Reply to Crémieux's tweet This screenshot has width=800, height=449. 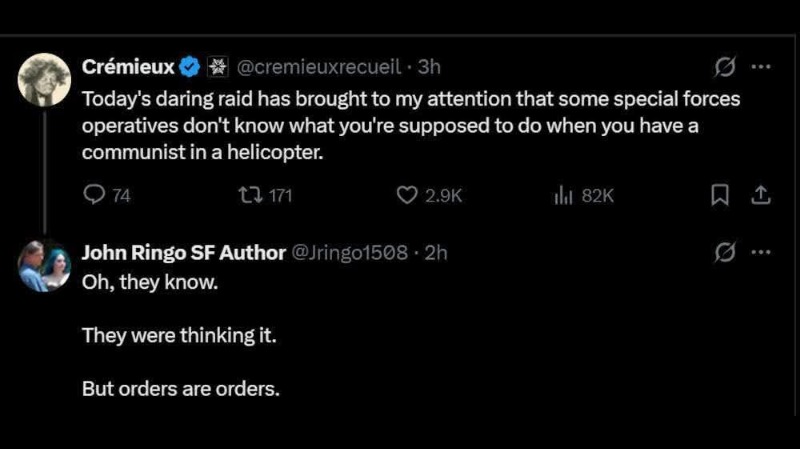(93, 197)
